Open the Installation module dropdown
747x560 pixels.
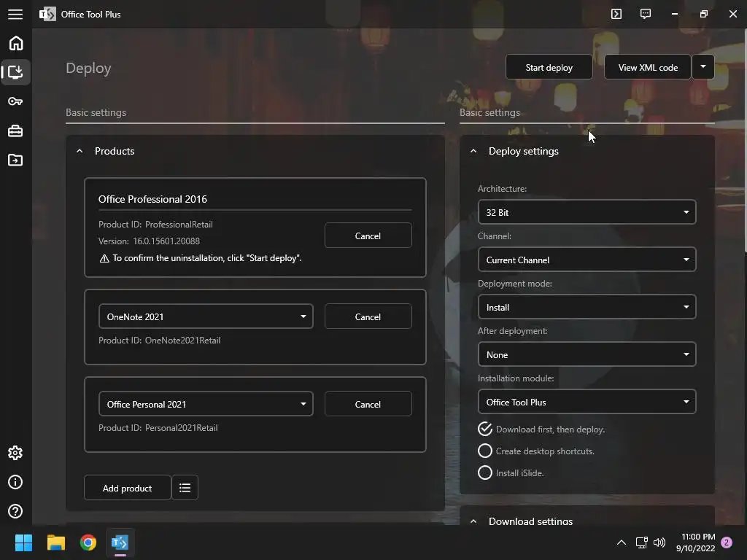click(x=587, y=402)
